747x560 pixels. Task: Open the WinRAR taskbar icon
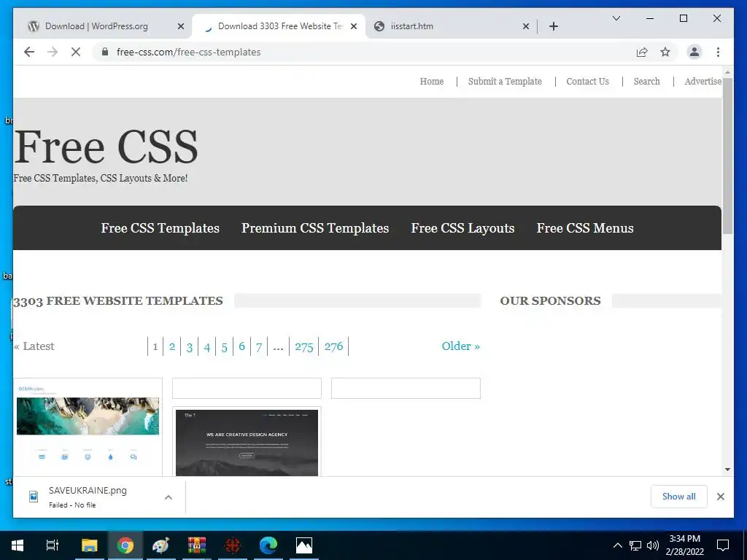point(197,545)
